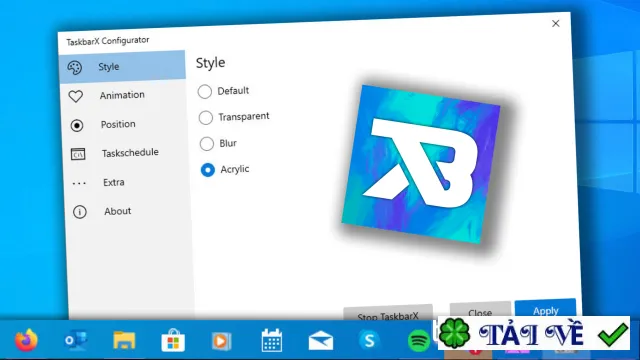The height and width of the screenshot is (360, 640).
Task: Open Firefox from the taskbar
Action: 27,340
